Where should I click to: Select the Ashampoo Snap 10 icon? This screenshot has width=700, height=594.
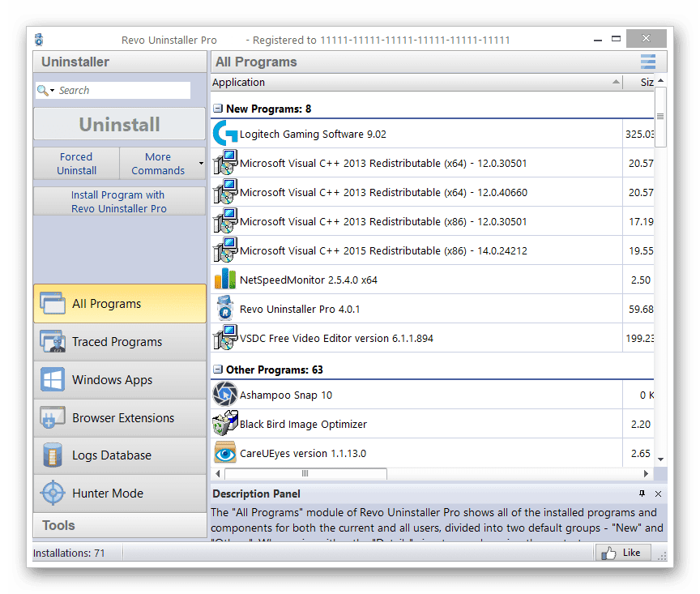(x=225, y=395)
